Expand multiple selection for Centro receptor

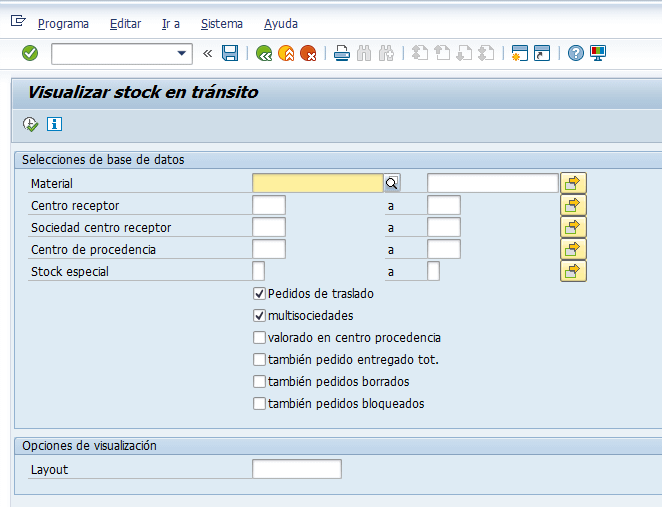(573, 205)
